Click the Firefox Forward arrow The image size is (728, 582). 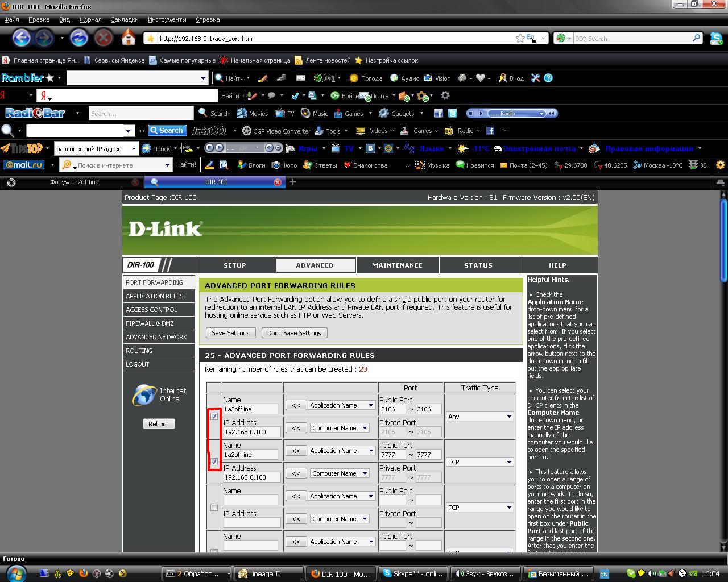click(x=44, y=38)
